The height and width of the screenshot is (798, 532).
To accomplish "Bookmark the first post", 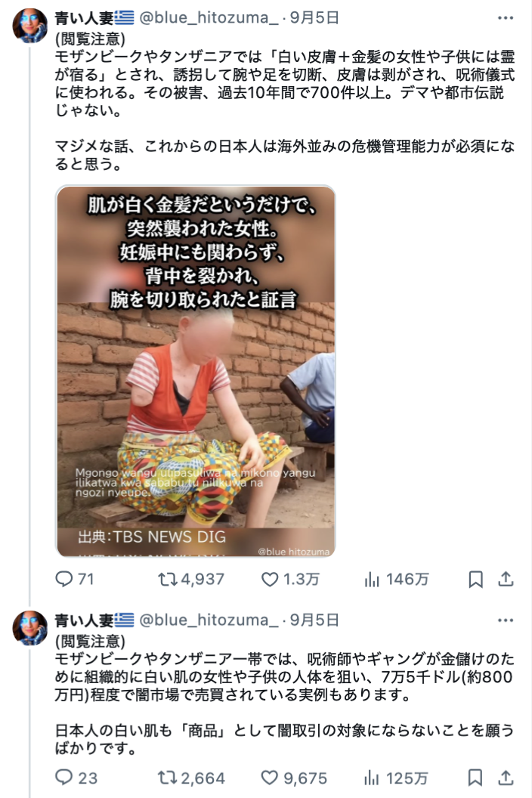I will (475, 579).
